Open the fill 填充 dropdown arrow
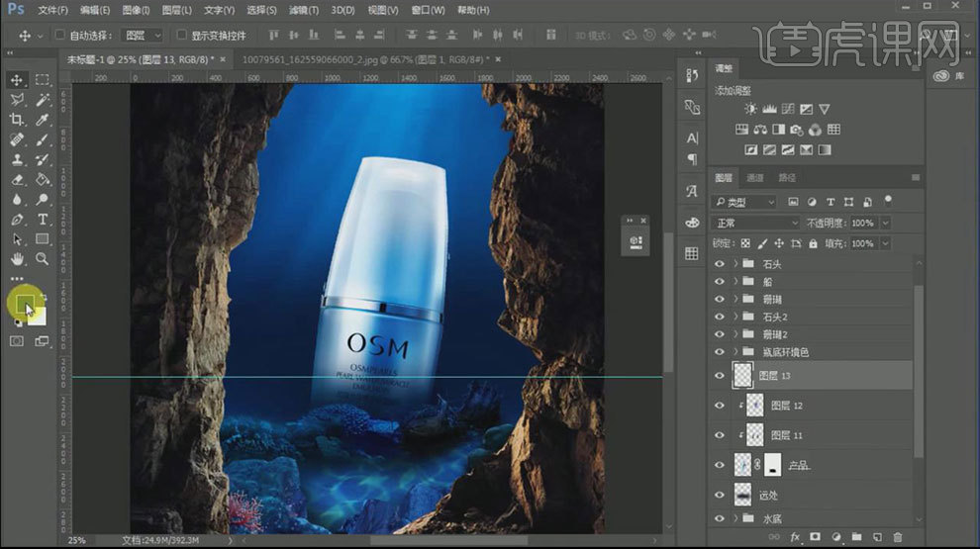The width and height of the screenshot is (980, 549). click(x=885, y=243)
